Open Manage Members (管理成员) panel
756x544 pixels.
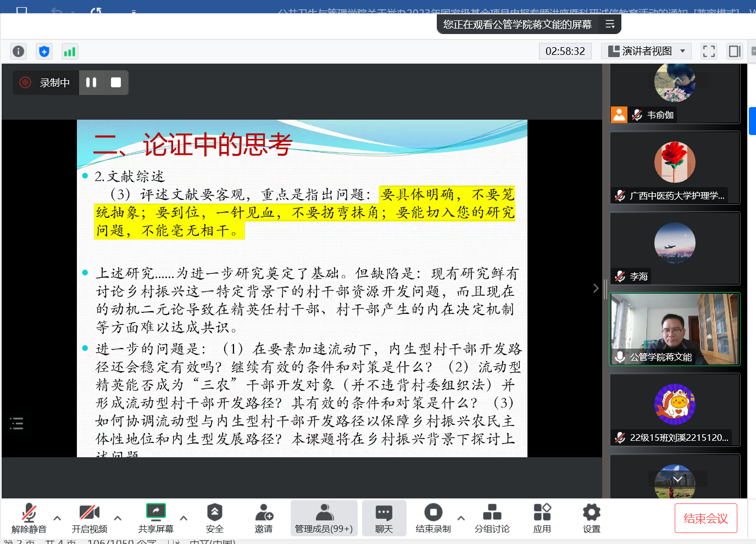click(x=324, y=518)
